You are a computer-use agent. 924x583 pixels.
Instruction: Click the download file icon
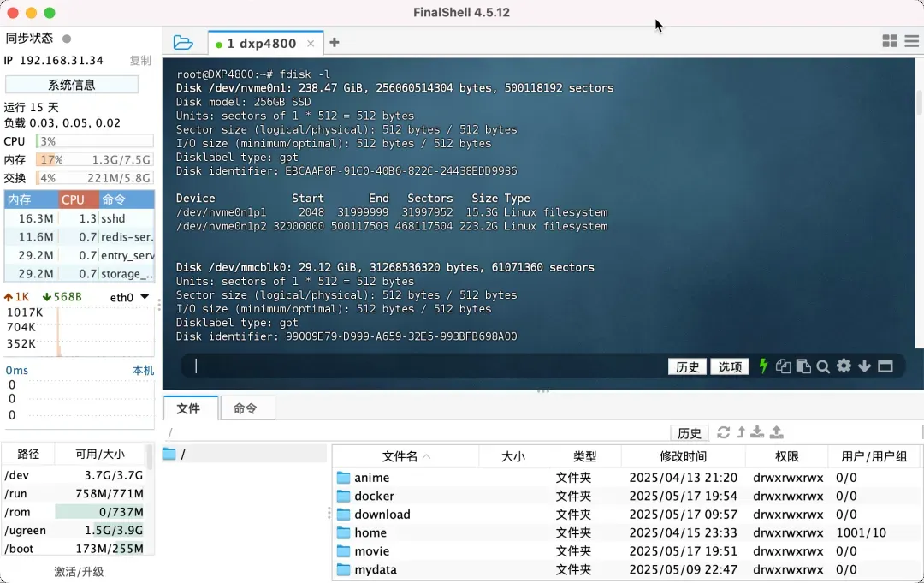pyautogui.click(x=757, y=432)
